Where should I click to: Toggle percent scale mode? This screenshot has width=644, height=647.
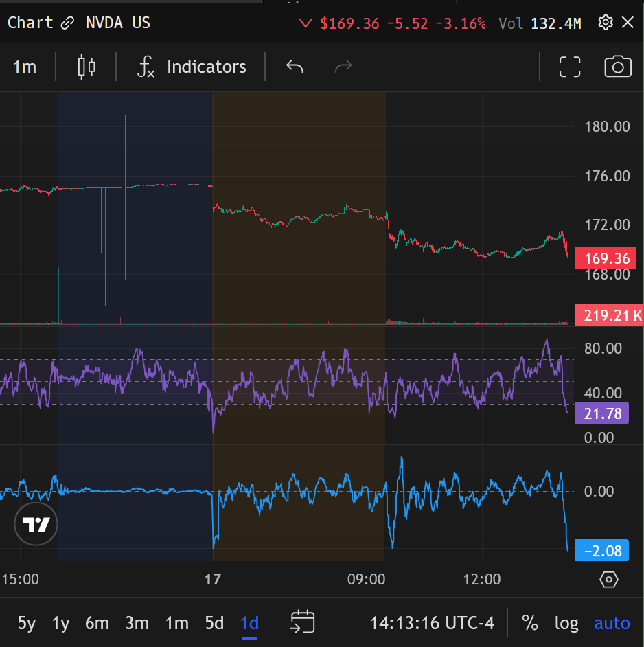click(530, 623)
